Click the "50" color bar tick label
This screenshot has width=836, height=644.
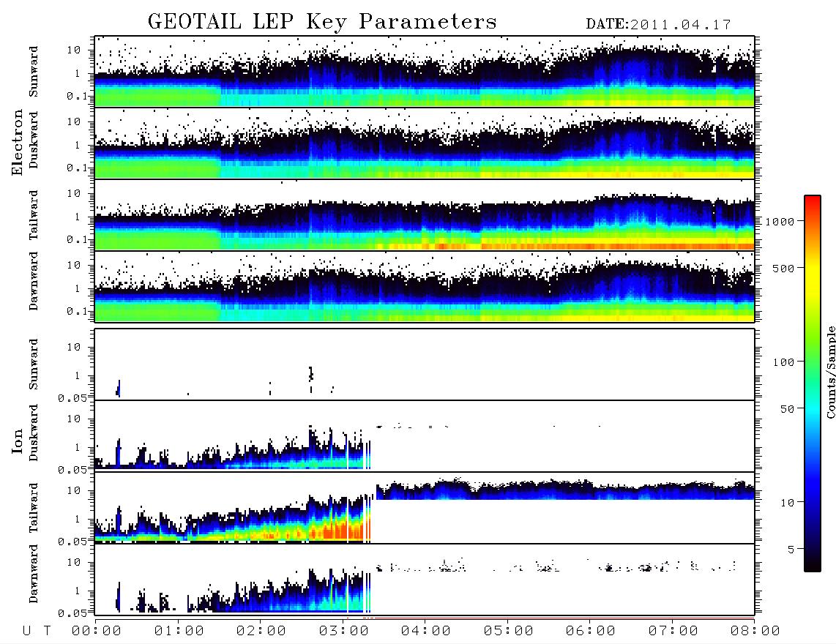pos(787,409)
